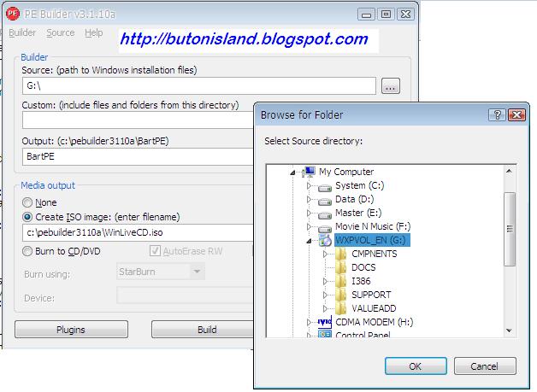Click the Control Panel icon in tree
Screen dimensions: 537x392
point(325,334)
